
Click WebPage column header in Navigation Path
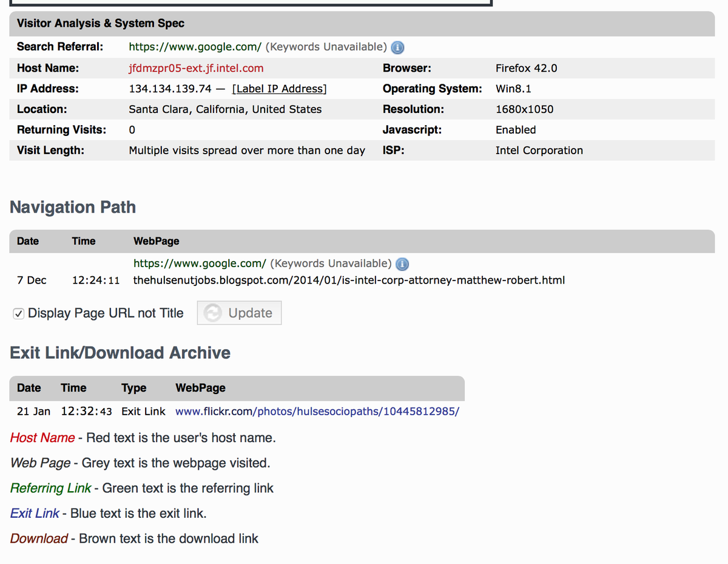pyautogui.click(x=157, y=241)
